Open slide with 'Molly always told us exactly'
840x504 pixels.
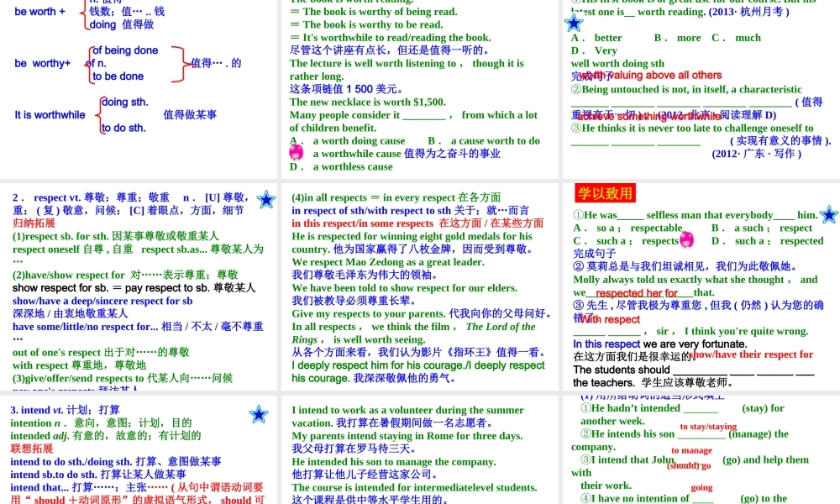pyautogui.click(x=701, y=286)
